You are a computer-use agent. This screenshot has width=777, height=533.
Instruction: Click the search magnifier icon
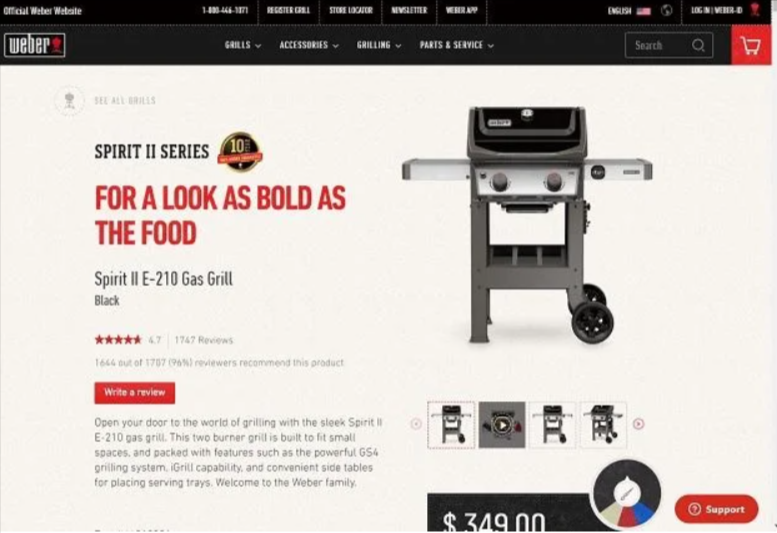[698, 45]
